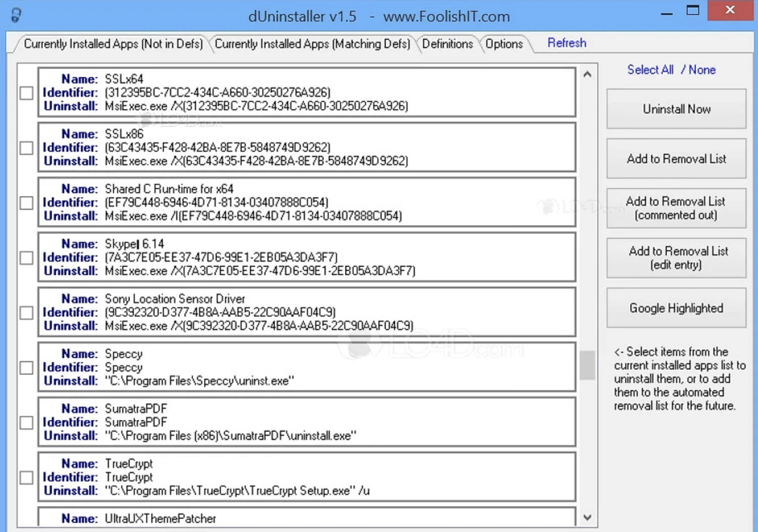Click the UltraUXThemePatcher name text
Viewport: 758px width, 532px height.
click(x=160, y=519)
